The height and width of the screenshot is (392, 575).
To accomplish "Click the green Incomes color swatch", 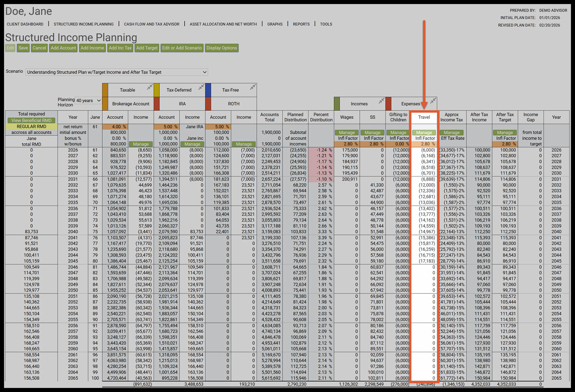I will (x=337, y=103).
